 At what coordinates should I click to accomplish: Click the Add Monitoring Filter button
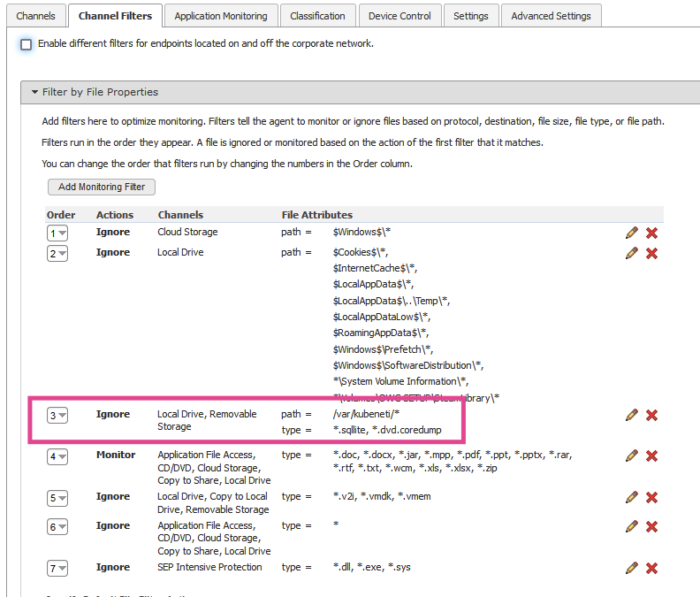coord(102,187)
